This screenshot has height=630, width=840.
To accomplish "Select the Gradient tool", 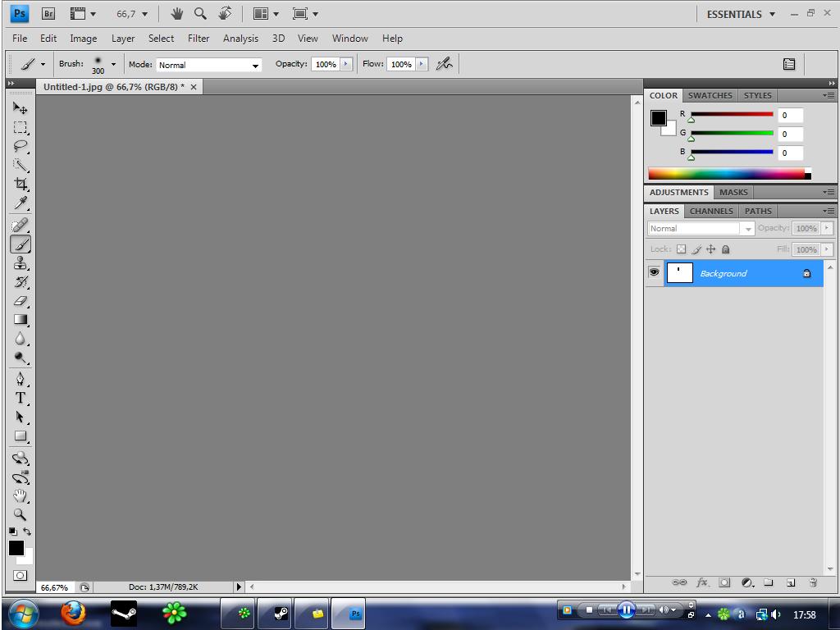I will coord(21,320).
